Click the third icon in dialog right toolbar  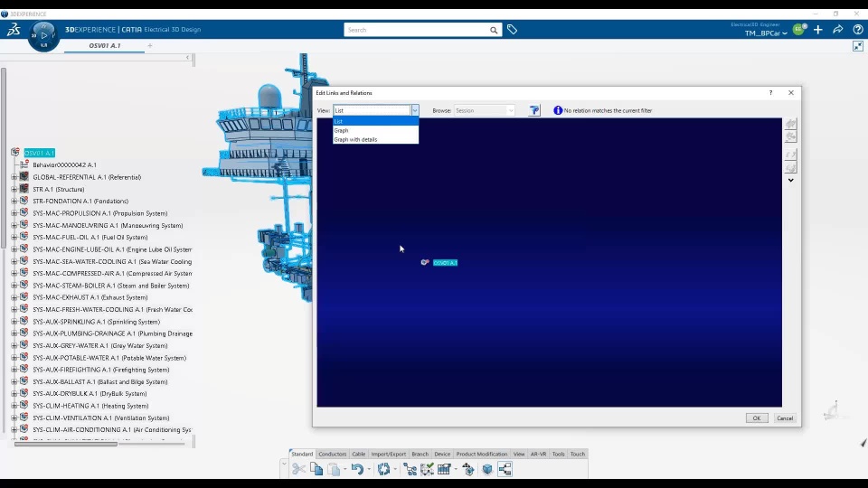(791, 154)
